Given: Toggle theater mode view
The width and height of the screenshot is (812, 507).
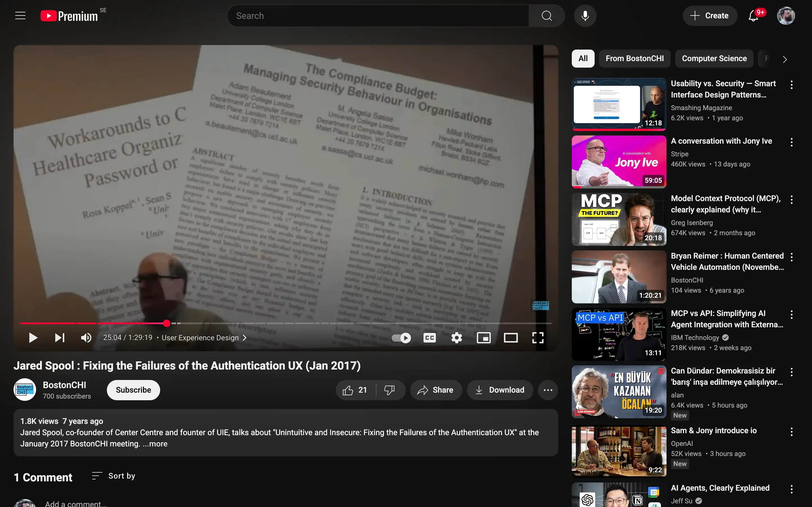Looking at the screenshot, I should (x=511, y=338).
